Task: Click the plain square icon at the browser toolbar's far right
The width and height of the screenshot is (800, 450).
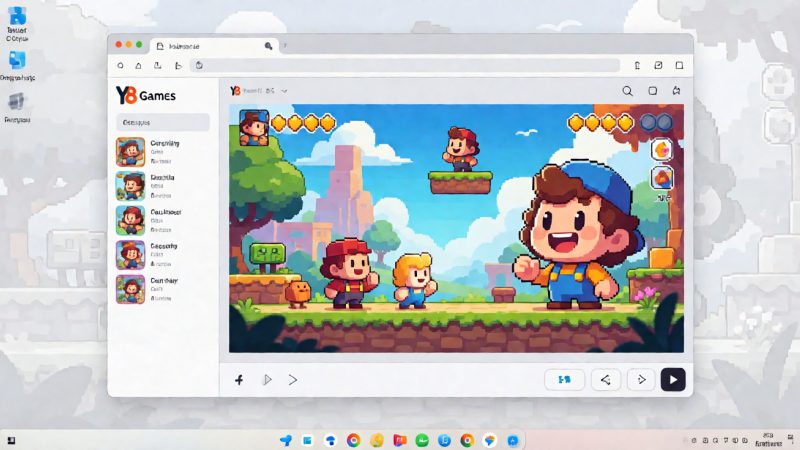Action: click(679, 65)
